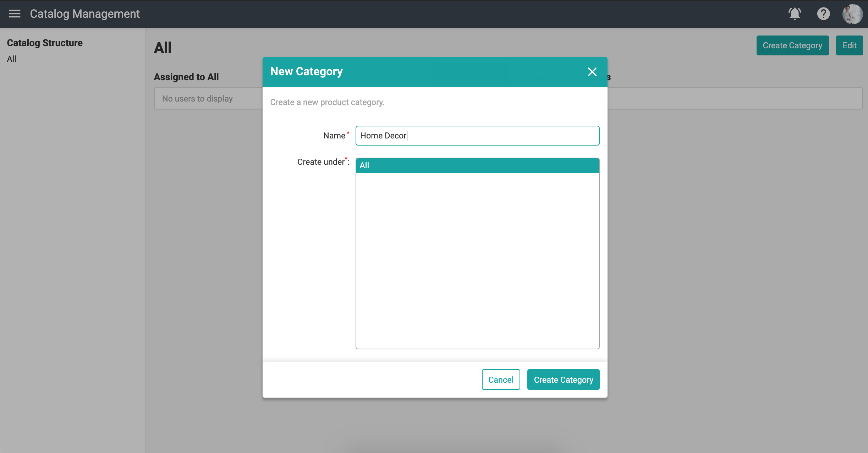The width and height of the screenshot is (868, 453).
Task: Click the 'Create under' label
Action: tap(321, 162)
